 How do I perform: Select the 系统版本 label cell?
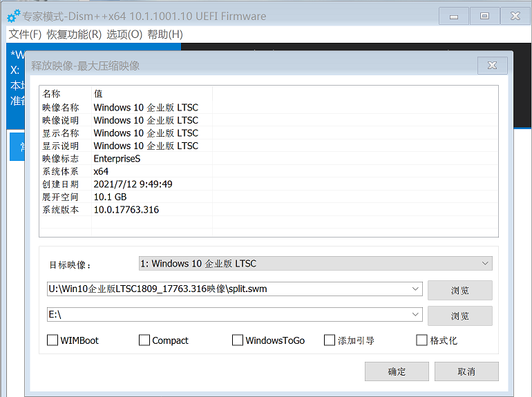click(60, 210)
